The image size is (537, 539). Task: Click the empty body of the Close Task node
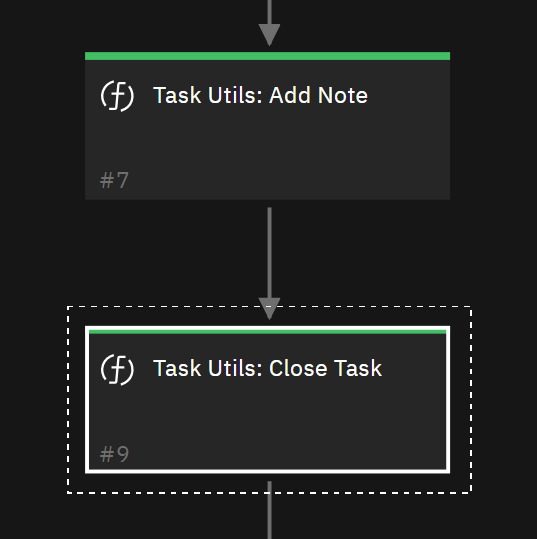267,414
